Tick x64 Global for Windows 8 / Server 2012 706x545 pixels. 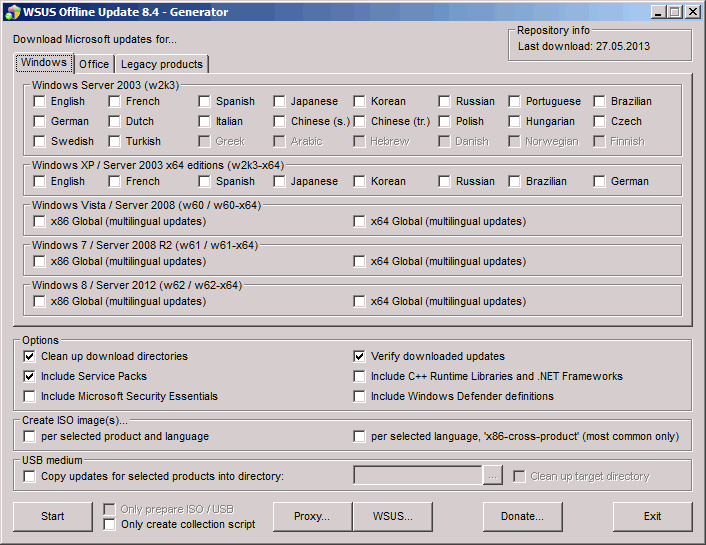(359, 301)
